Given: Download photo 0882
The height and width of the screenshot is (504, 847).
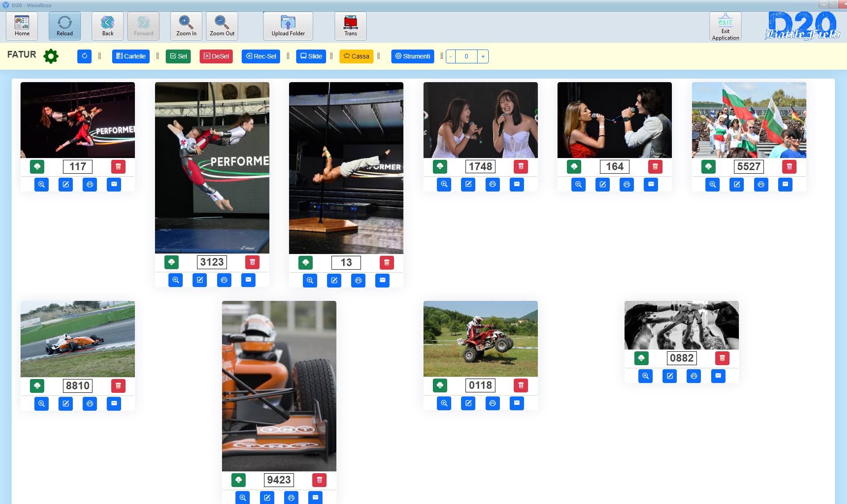Looking at the screenshot, I should 642,358.
